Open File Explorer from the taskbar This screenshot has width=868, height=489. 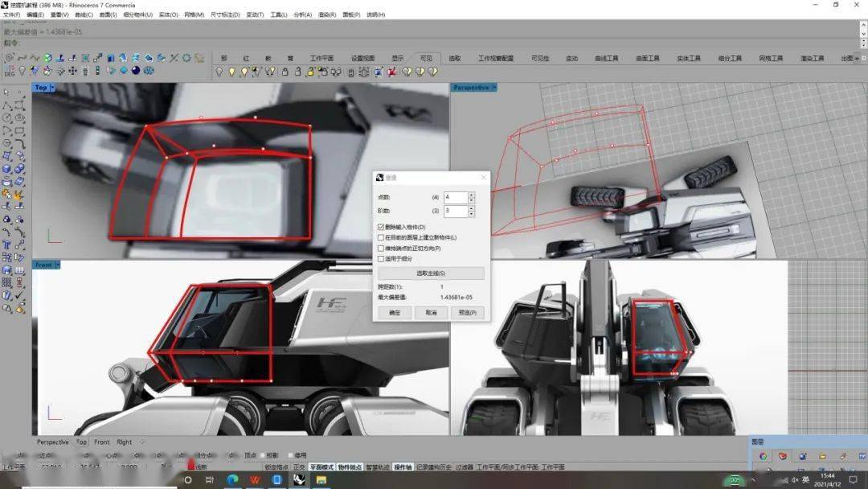point(321,479)
